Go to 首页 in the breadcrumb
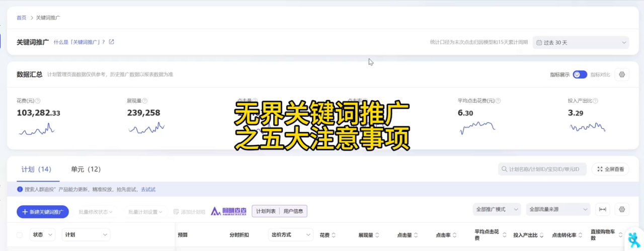The image size is (644, 251). (22, 18)
